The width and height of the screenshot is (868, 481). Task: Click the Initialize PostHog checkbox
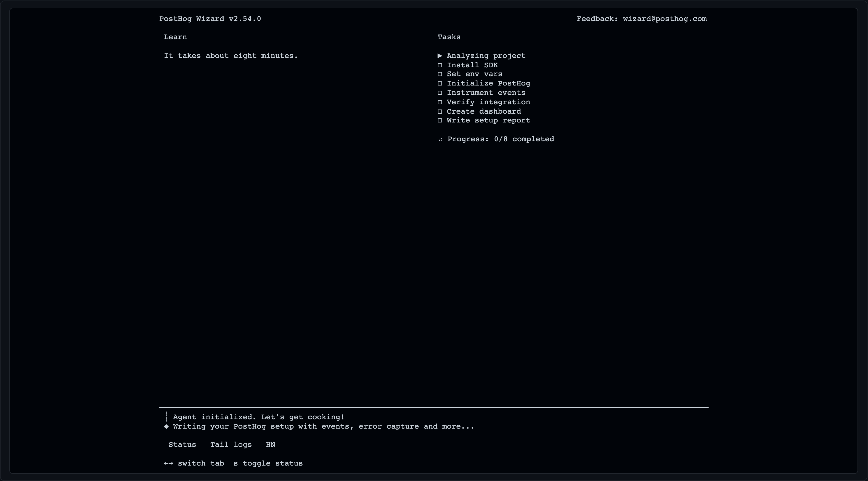coord(440,84)
